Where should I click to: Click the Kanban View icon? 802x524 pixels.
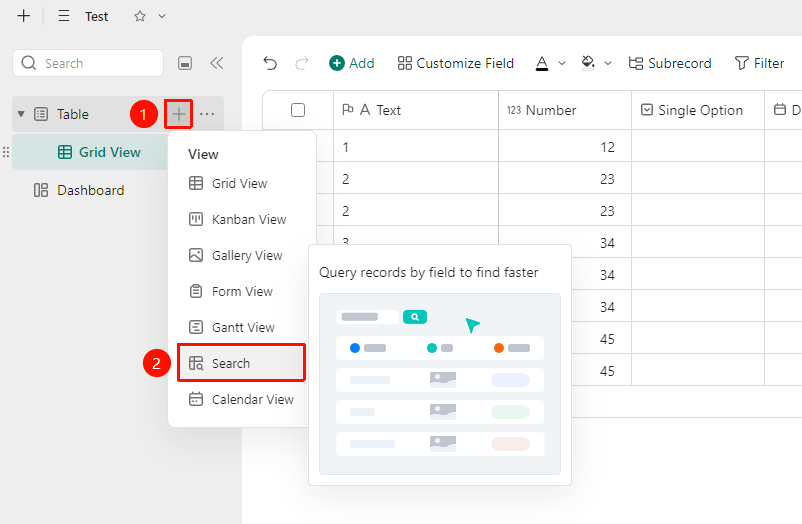tap(196, 219)
